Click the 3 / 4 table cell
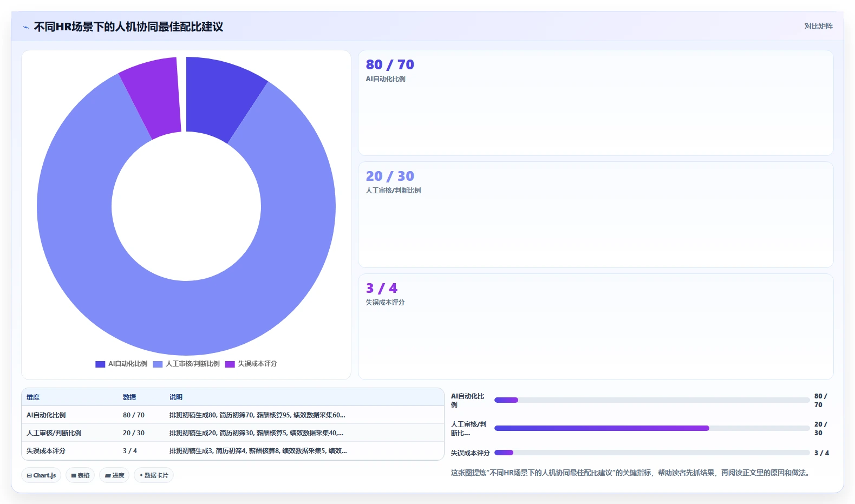 coord(130,451)
